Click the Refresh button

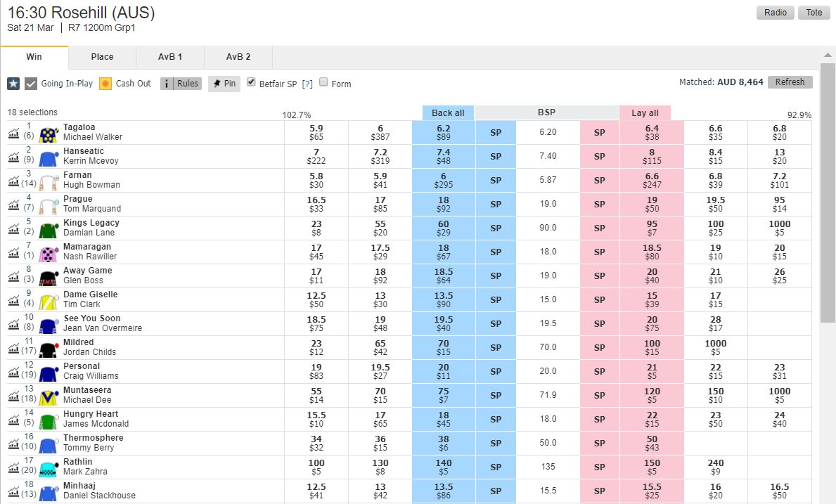coord(790,82)
